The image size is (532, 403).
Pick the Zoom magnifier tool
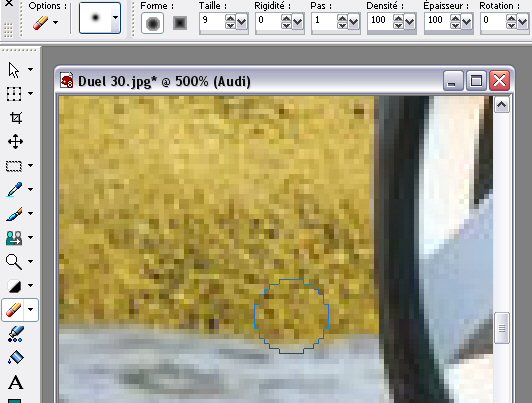coord(14,262)
